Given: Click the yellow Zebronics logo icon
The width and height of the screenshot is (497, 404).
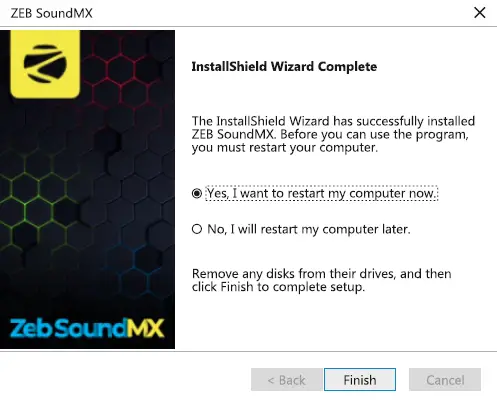Looking at the screenshot, I should 45,64.
